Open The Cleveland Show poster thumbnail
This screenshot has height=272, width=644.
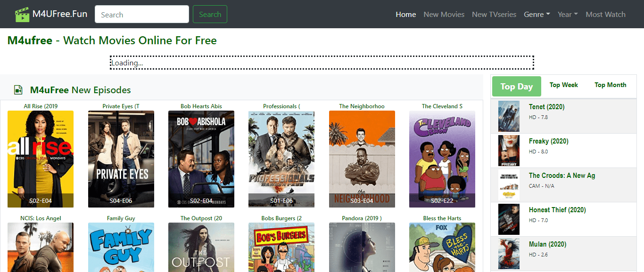(x=442, y=159)
